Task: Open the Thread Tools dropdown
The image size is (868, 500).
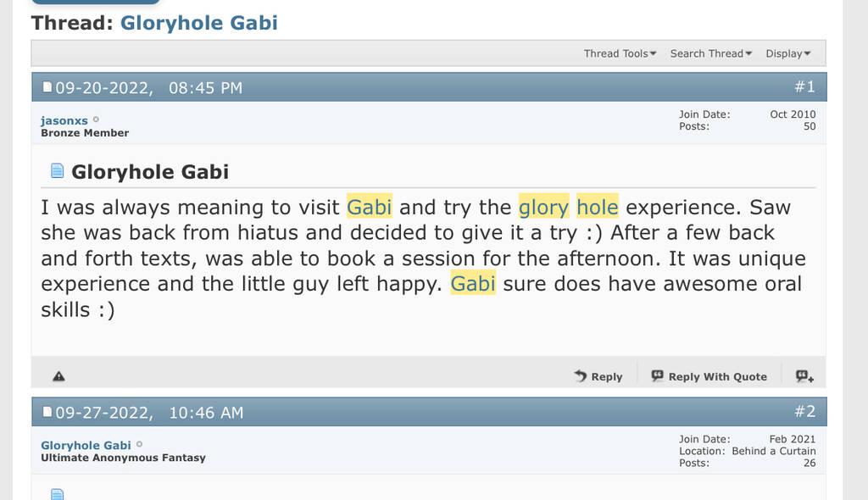Action: [620, 53]
